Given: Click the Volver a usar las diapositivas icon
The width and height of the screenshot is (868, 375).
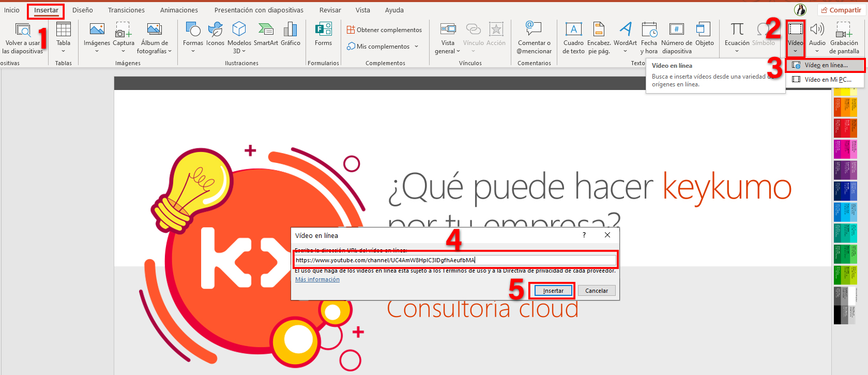Looking at the screenshot, I should 22,30.
